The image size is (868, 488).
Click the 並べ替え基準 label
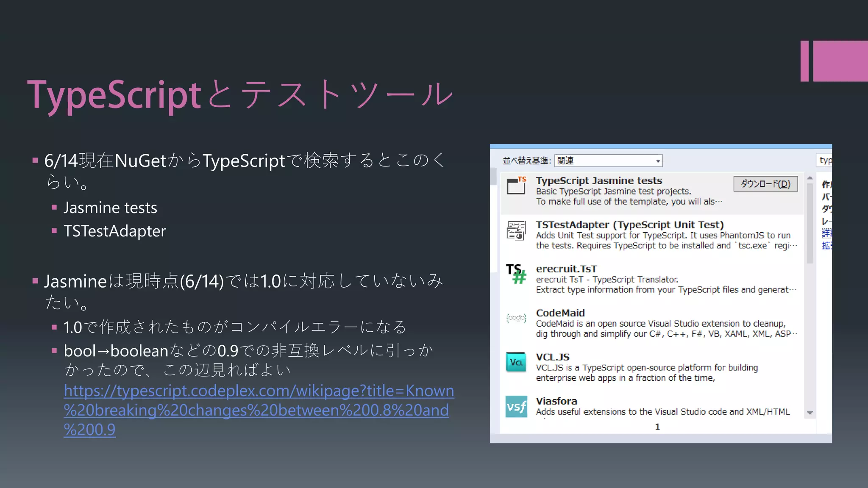527,161
